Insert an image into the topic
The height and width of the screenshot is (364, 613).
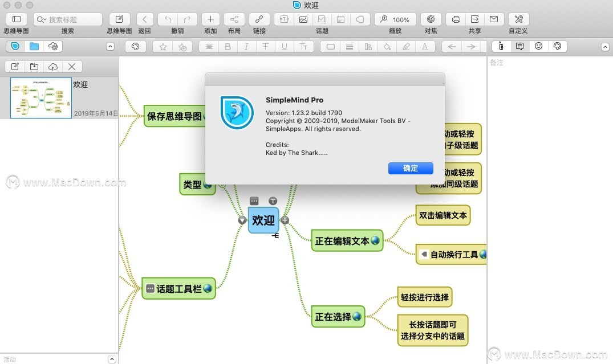(x=303, y=19)
